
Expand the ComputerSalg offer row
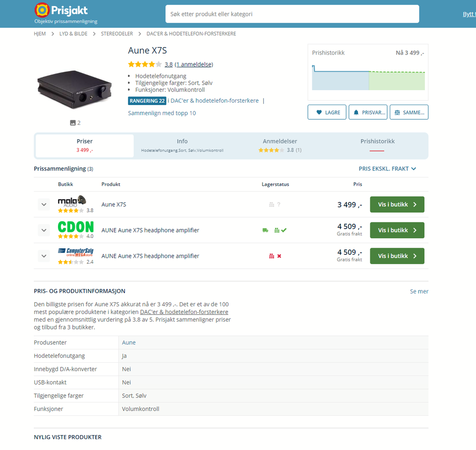click(44, 256)
